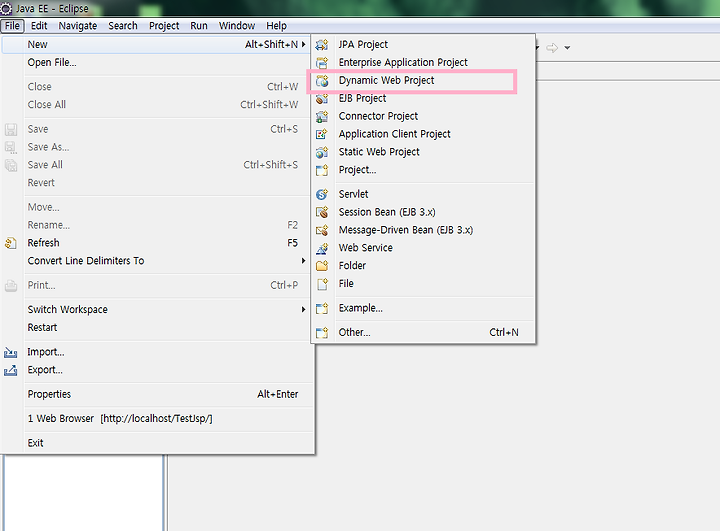Select Folder from New submenu
This screenshot has height=531, width=720.
coord(423,266)
